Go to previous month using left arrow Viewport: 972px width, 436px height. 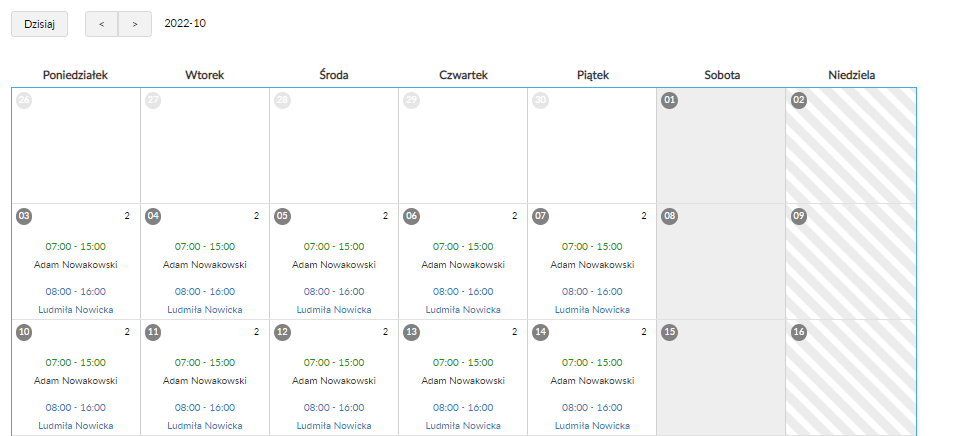101,24
